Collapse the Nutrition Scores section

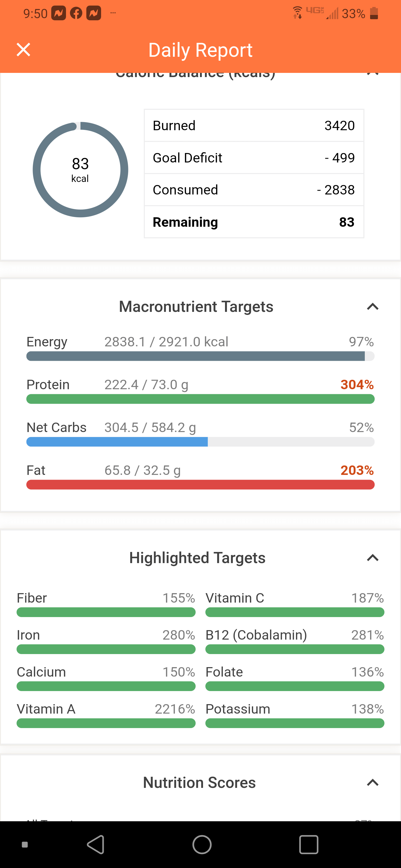coord(373,782)
